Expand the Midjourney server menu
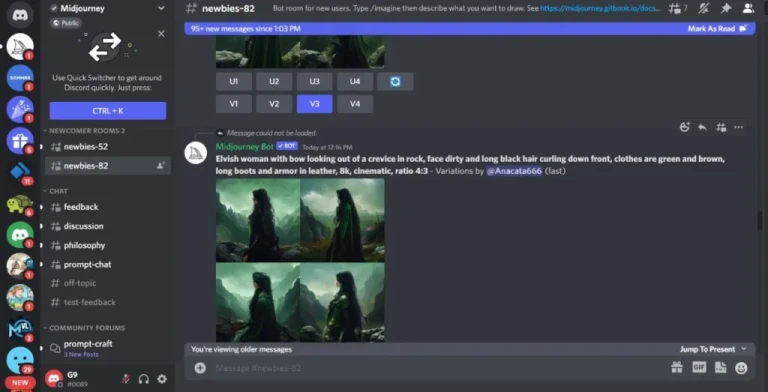This screenshot has width=768, height=392. click(161, 8)
